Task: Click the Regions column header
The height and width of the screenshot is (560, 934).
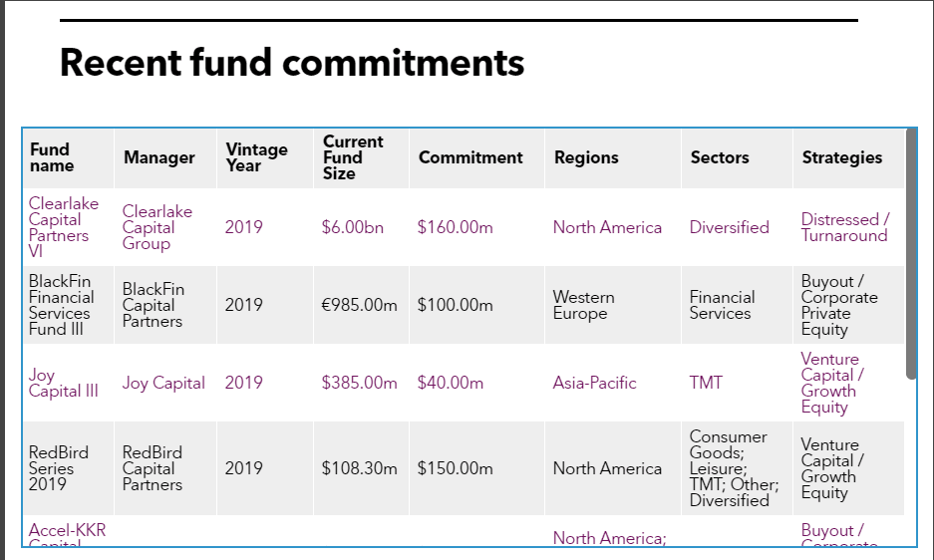Action: point(612,157)
